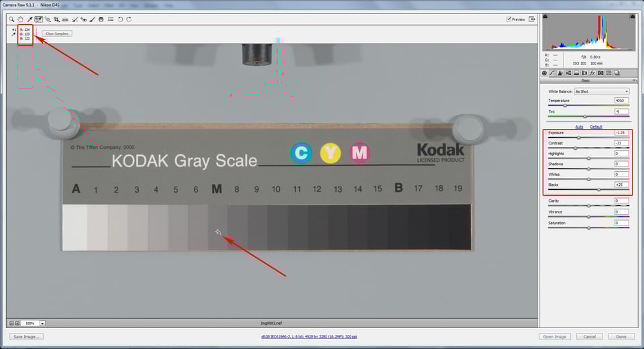Screen dimensions: 644x349
Task: Toggle highlight clipping warning in histogram
Action: [633, 16]
